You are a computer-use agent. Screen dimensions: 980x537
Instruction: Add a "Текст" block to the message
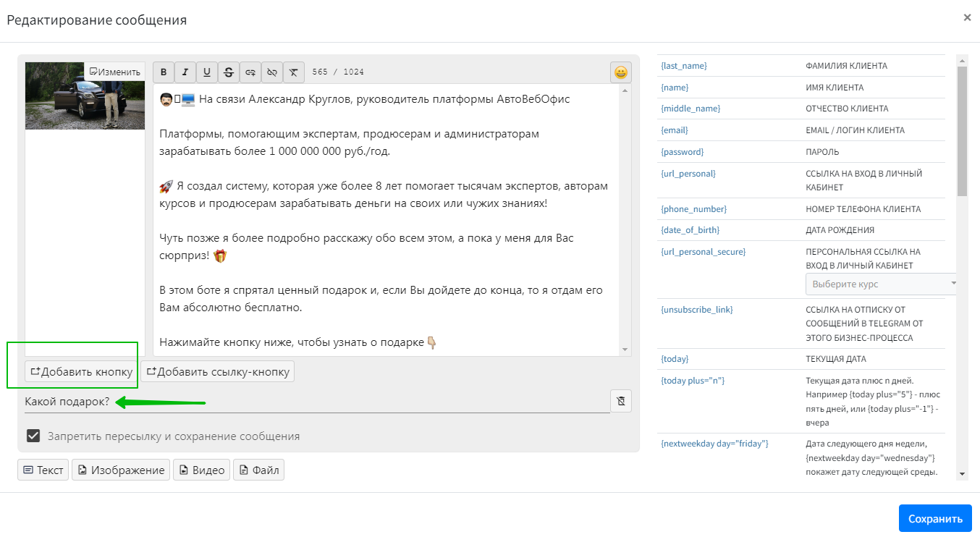(43, 470)
